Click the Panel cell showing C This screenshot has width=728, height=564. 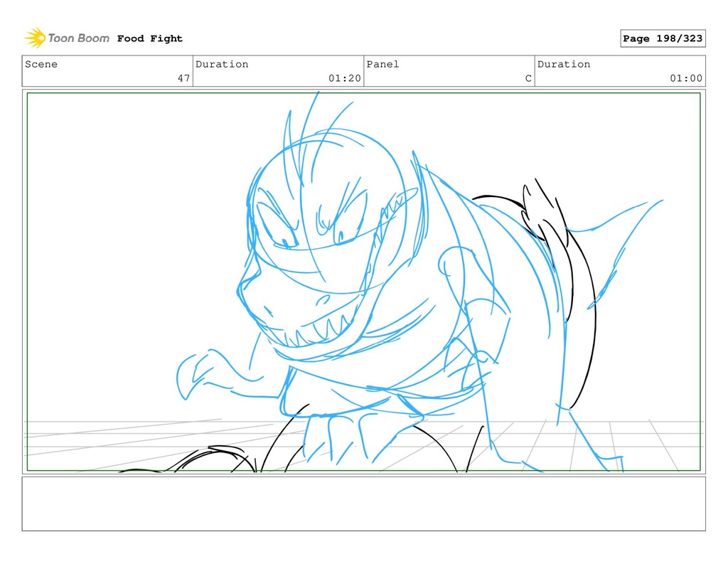pyautogui.click(x=449, y=71)
